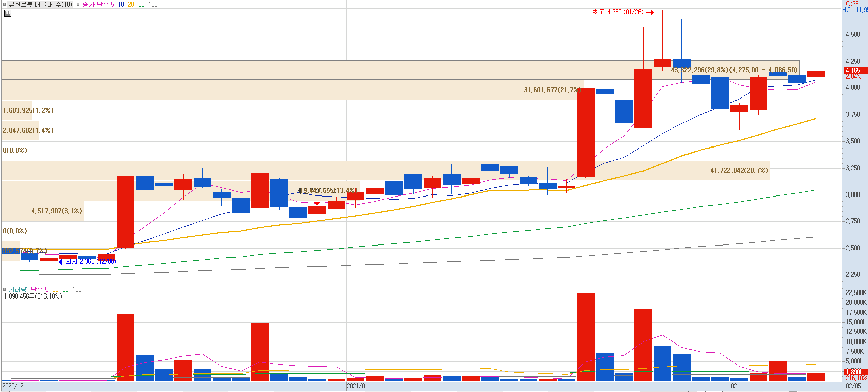Toggle the square marker before 종가 단순
This screenshot has width=868, height=392.
[x=78, y=4]
